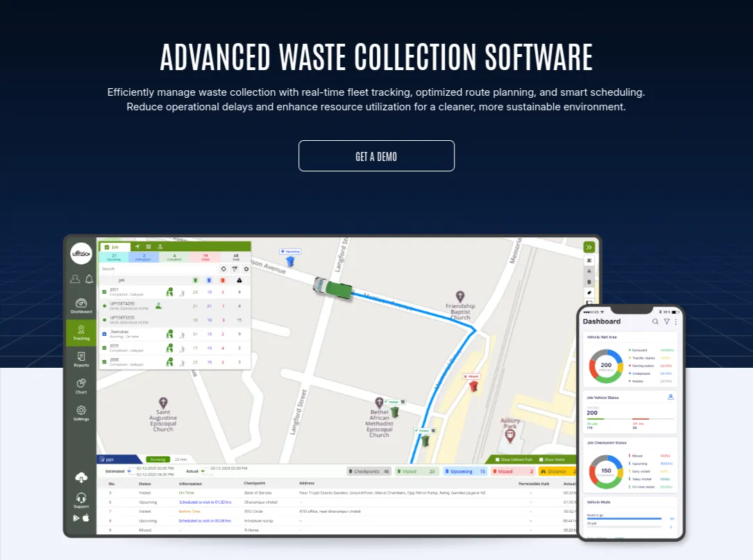Click Job Vehicle Status location icon

coord(670,397)
